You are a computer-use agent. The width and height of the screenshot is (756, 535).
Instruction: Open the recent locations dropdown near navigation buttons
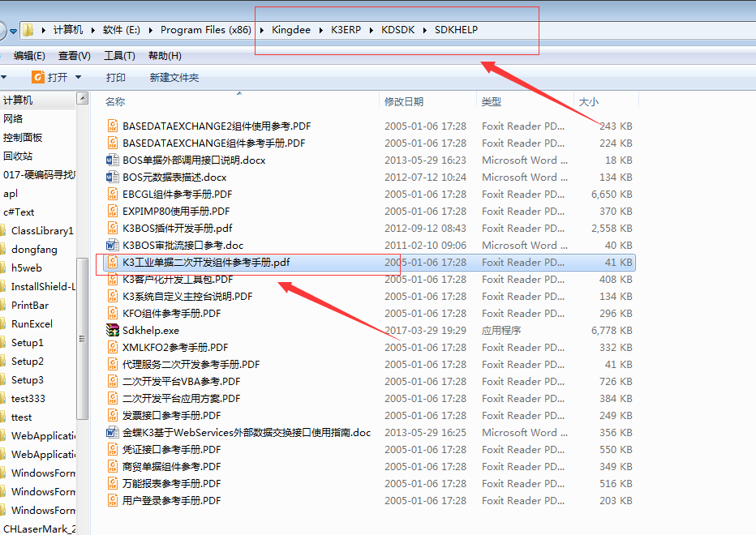click(x=13, y=32)
